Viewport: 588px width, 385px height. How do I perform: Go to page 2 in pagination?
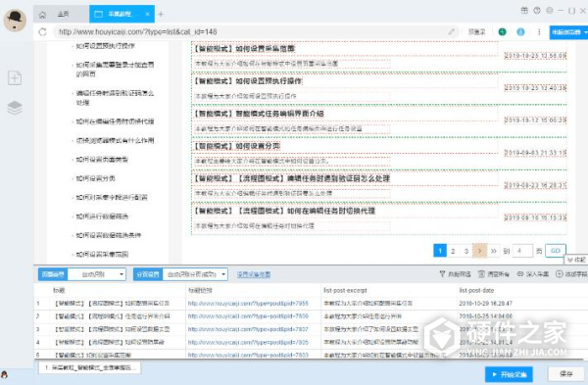tap(453, 251)
